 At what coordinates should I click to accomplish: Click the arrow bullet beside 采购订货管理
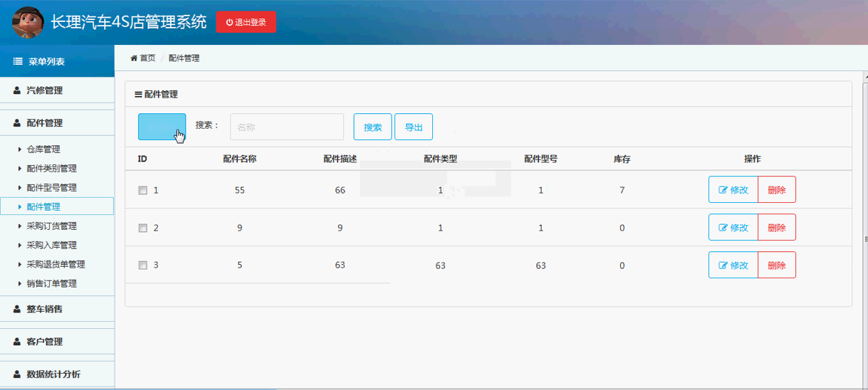pos(20,226)
